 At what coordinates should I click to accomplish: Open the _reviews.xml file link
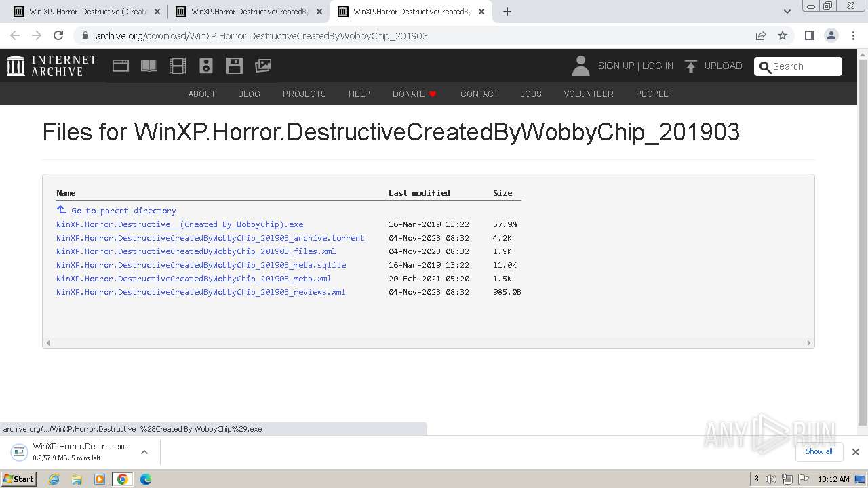pos(201,292)
